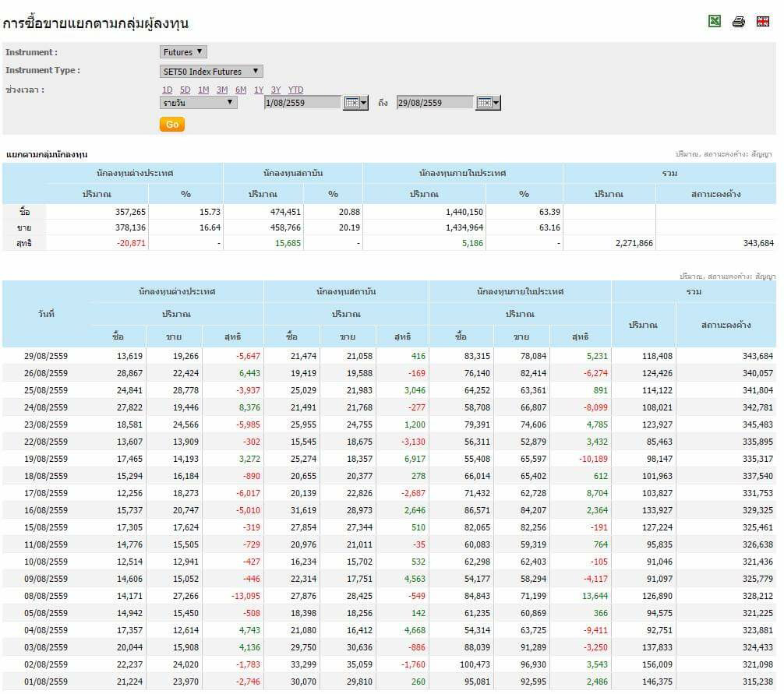The image size is (784, 694).
Task: Select the 3Y time range link
Action: point(276,90)
